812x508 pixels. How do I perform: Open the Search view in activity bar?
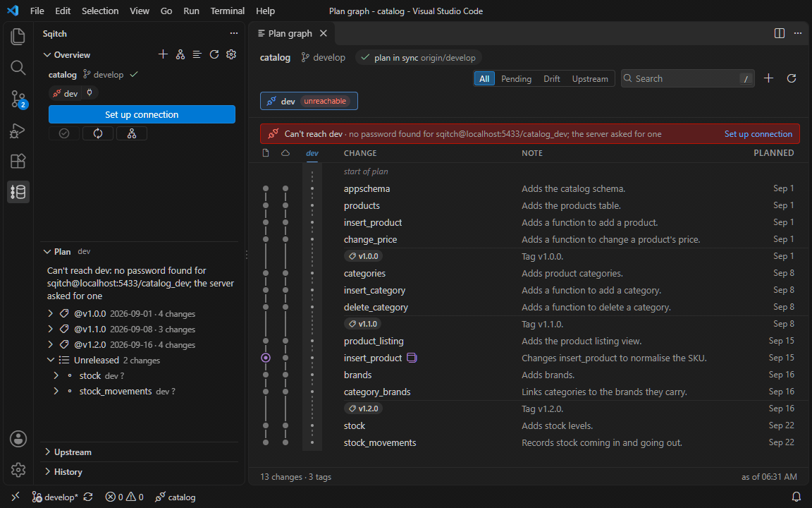[18, 68]
